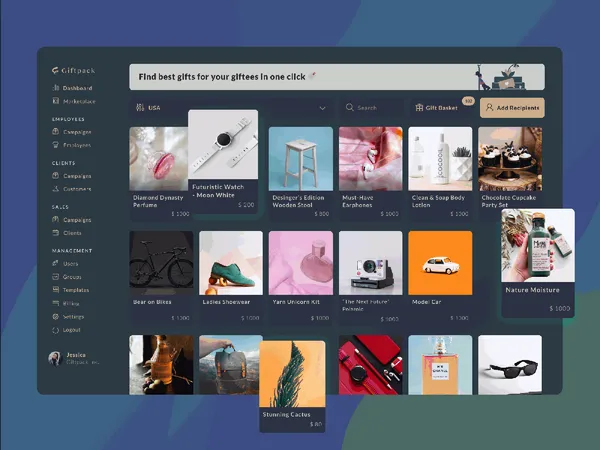Image resolution: width=600 pixels, height=450 pixels.
Task: Click the gift box icon of Gift Basket
Action: pos(419,108)
